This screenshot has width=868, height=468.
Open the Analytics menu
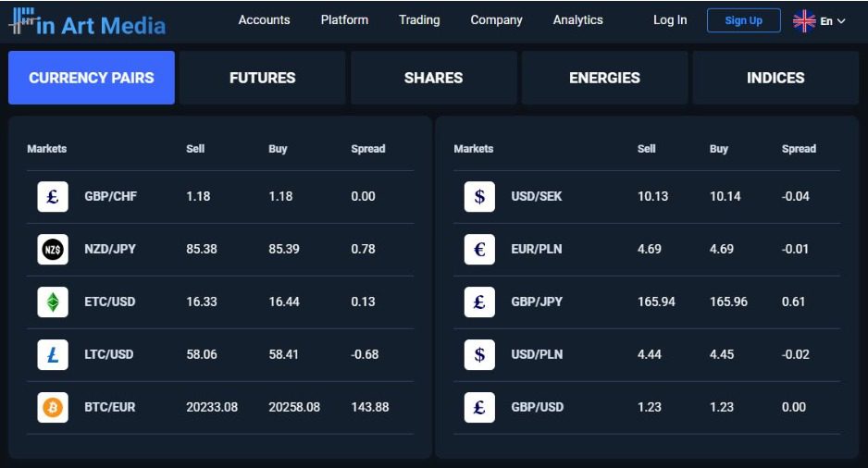577,19
